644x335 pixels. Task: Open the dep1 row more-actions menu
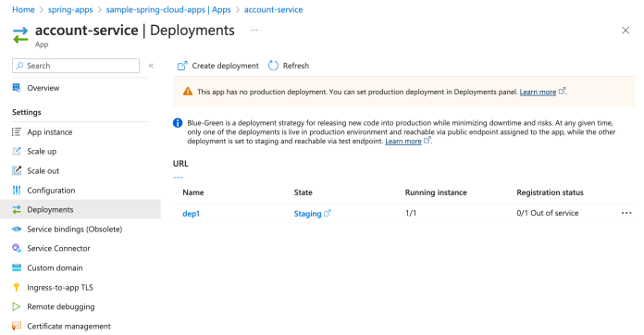(626, 213)
